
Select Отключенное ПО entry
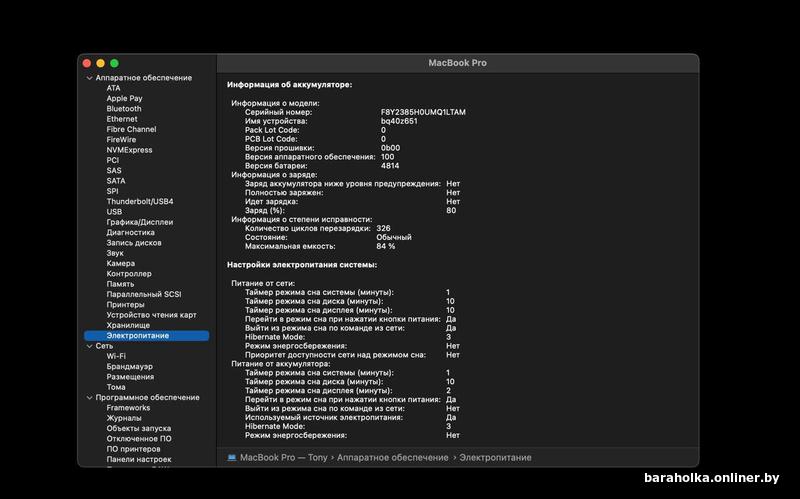pos(139,439)
